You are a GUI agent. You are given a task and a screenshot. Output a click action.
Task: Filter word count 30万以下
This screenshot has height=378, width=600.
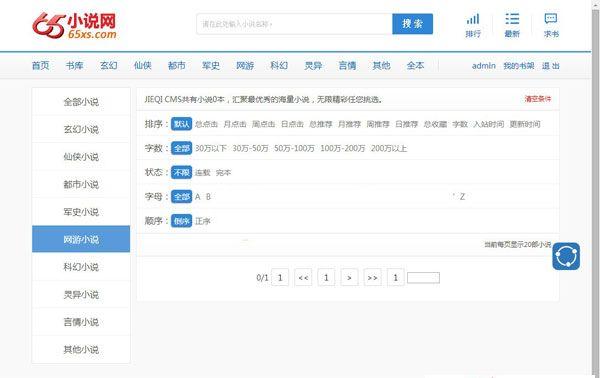[211, 148]
